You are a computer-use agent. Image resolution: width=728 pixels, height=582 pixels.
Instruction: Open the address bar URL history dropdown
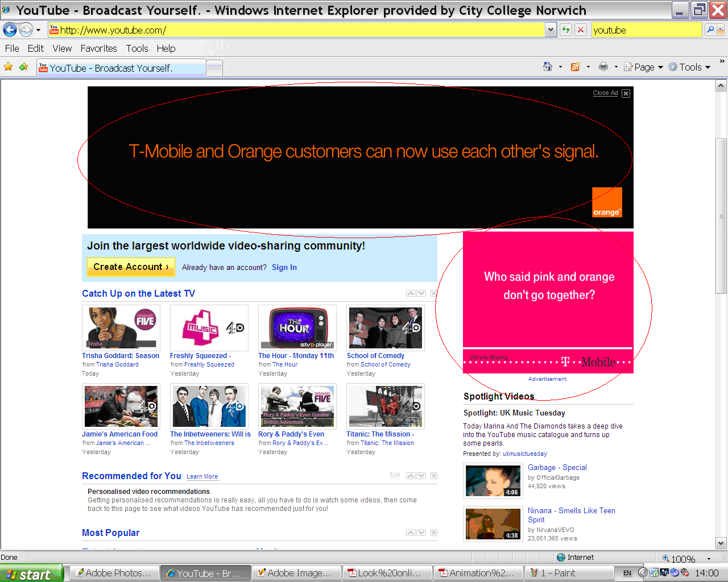551,30
